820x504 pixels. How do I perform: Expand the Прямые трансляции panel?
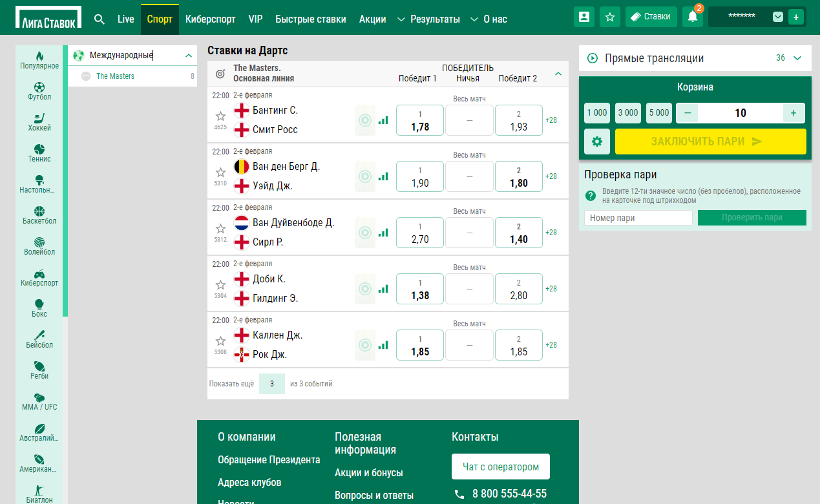point(797,58)
